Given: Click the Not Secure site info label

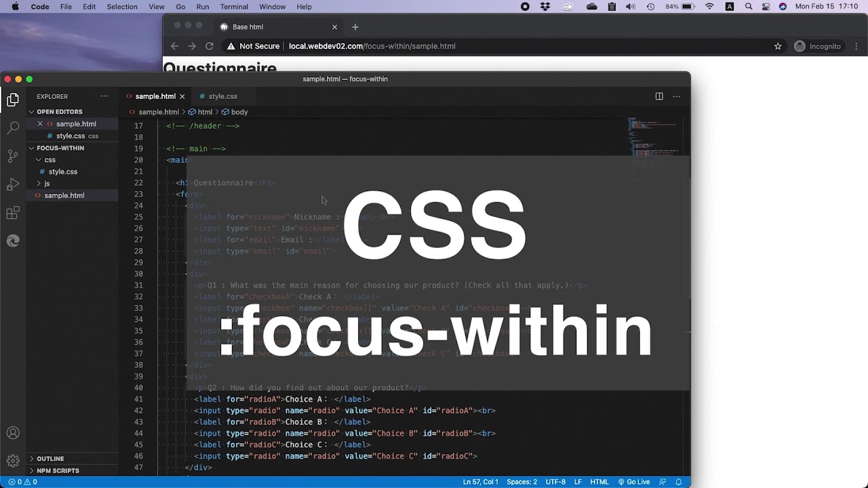Looking at the screenshot, I should pos(253,46).
